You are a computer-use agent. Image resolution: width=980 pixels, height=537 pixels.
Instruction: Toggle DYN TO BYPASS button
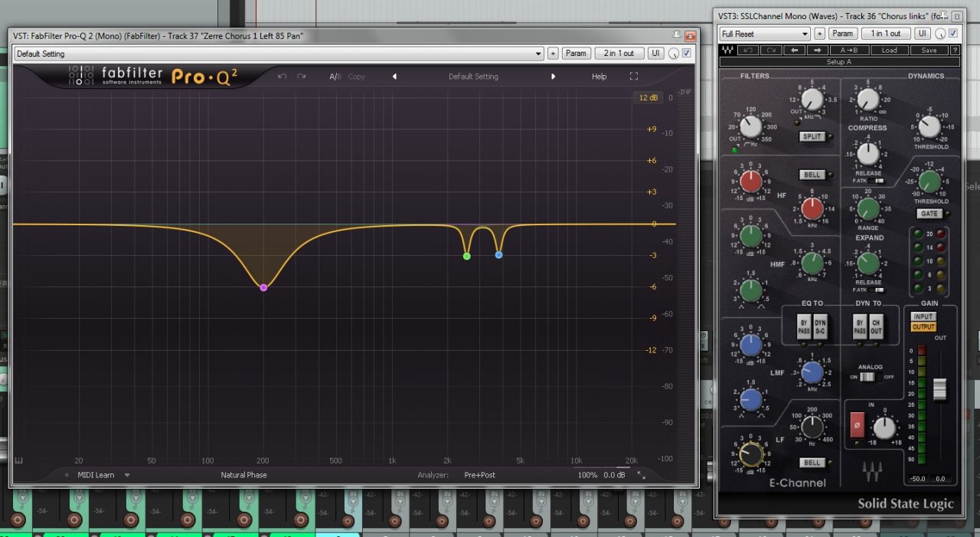860,328
